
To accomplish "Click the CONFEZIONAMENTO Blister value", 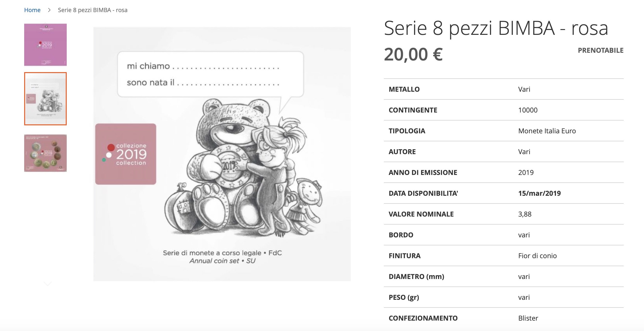I will (x=528, y=318).
